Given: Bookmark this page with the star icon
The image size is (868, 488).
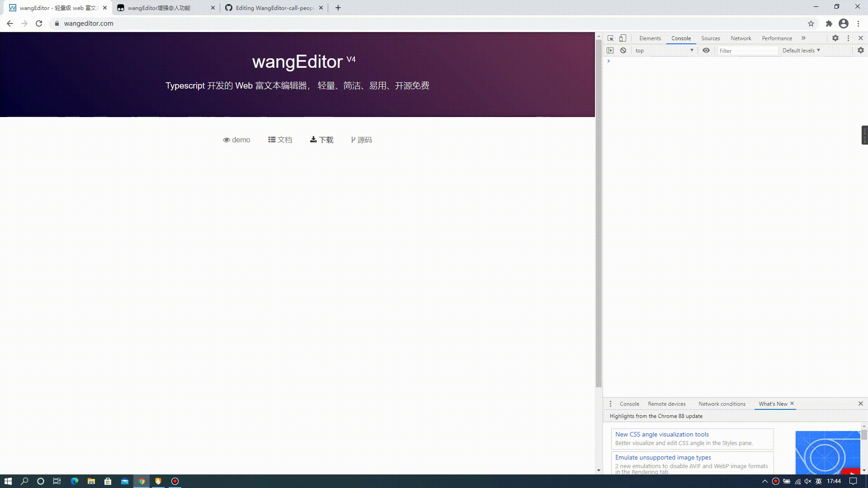Looking at the screenshot, I should coord(811,23).
